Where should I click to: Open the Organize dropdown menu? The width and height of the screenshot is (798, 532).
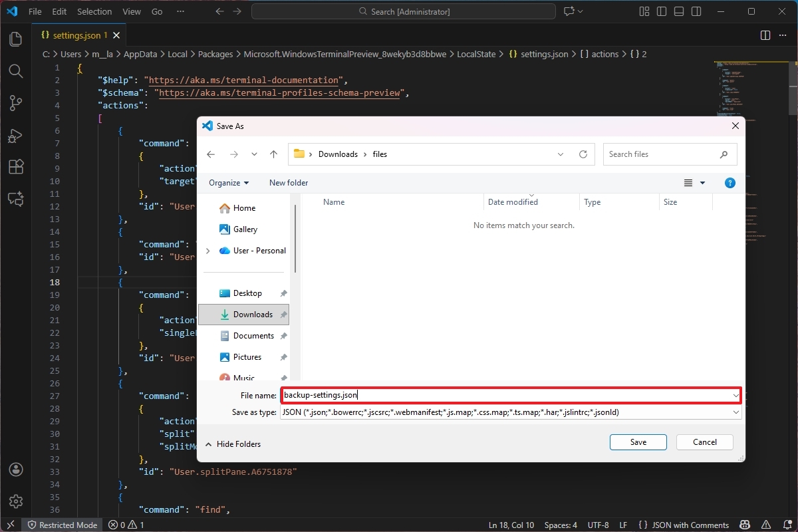(x=228, y=183)
